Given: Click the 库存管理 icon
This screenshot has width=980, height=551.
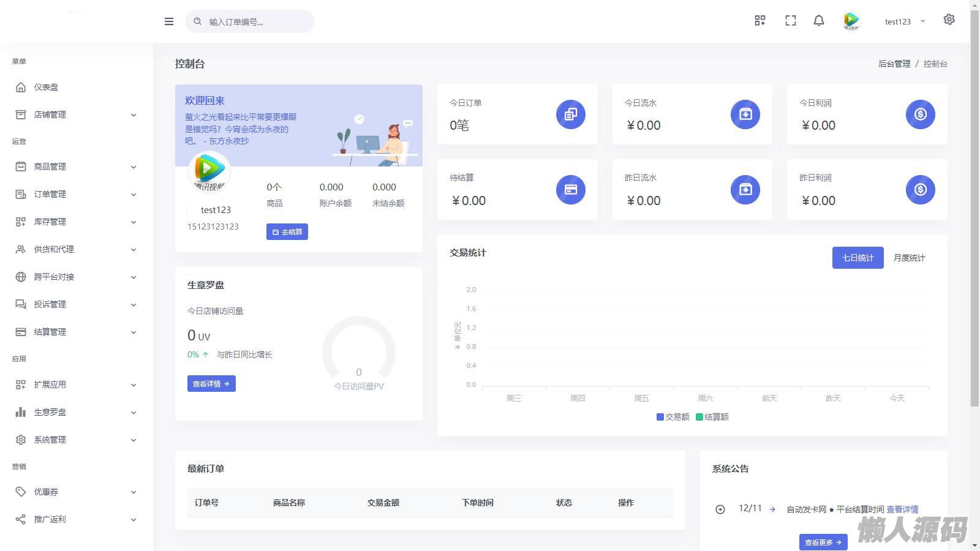Looking at the screenshot, I should coord(21,222).
